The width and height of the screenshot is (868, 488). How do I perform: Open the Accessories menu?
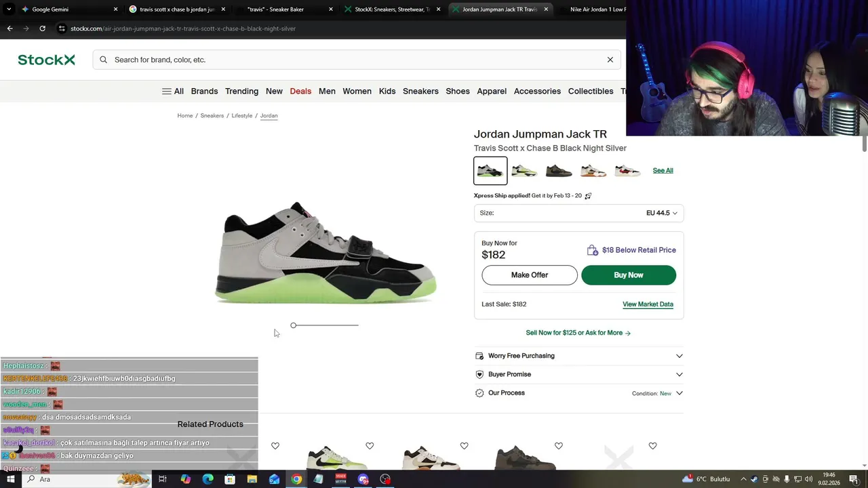pos(537,91)
